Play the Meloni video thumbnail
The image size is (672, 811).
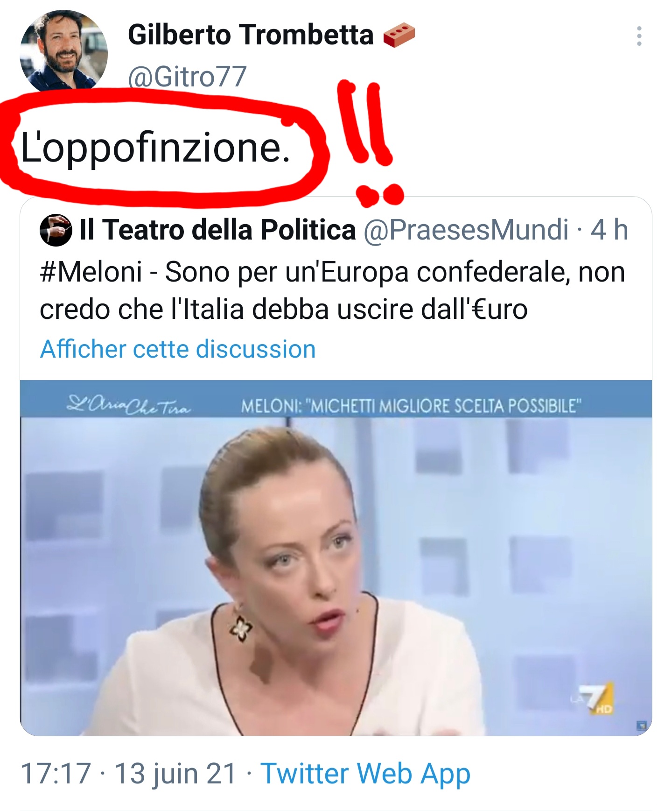click(x=336, y=558)
